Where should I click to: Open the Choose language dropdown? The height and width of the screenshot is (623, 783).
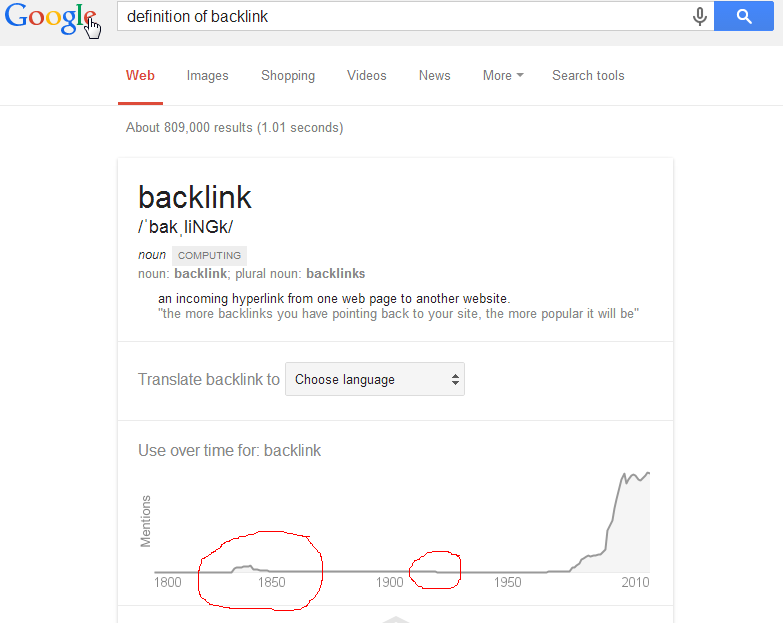point(375,380)
